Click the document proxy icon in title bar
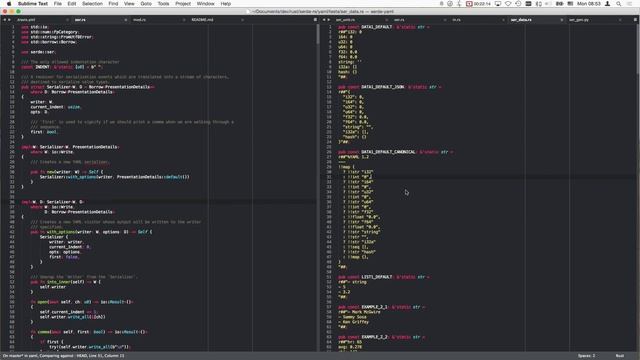The image size is (640, 360). tap(248, 11)
